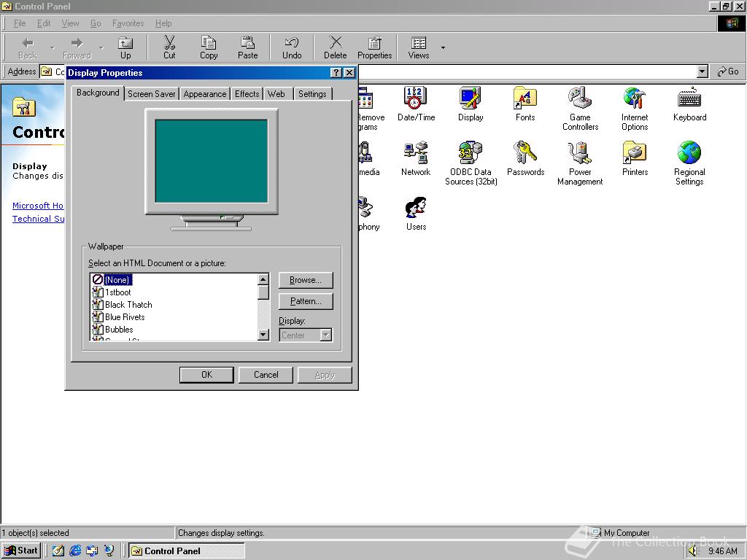Click the Back toolbar button
747x560 pixels.
tap(28, 47)
